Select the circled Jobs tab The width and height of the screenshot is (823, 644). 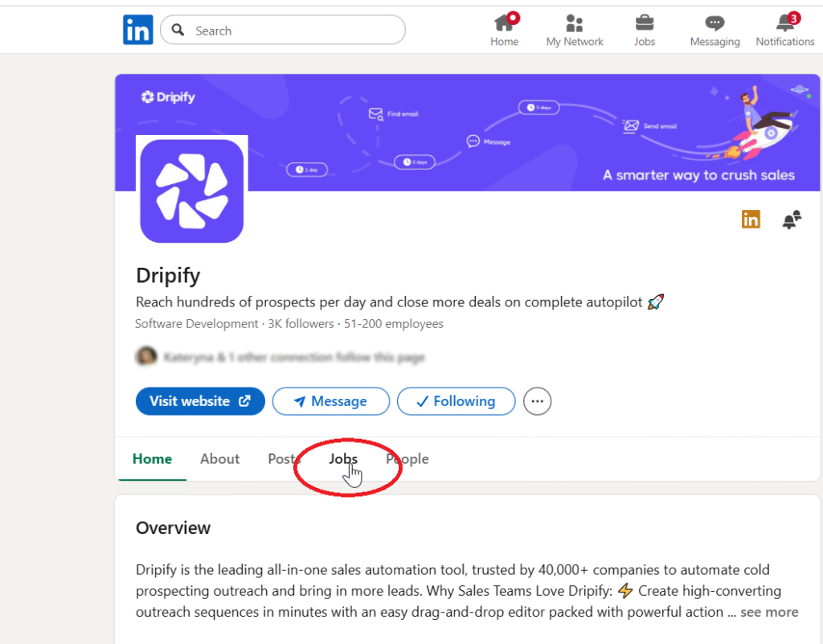click(343, 459)
